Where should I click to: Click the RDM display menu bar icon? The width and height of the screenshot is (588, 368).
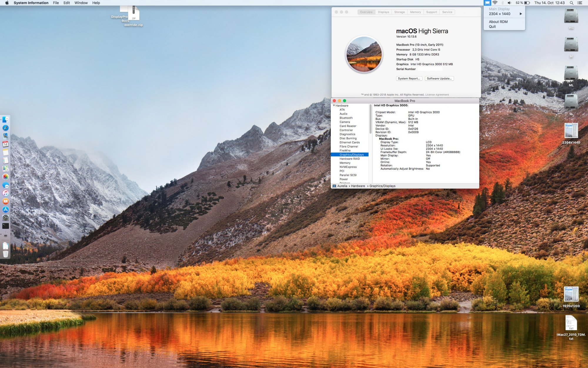point(487,3)
